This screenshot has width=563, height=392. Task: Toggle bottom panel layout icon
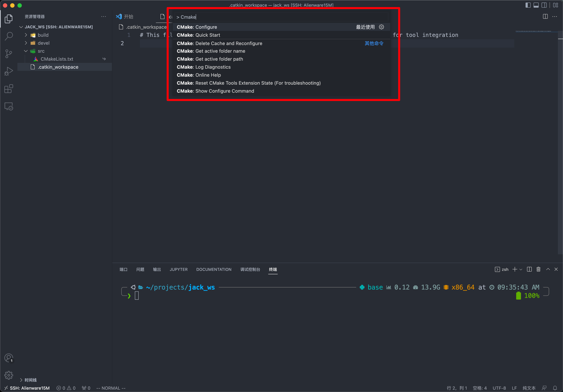coord(536,5)
